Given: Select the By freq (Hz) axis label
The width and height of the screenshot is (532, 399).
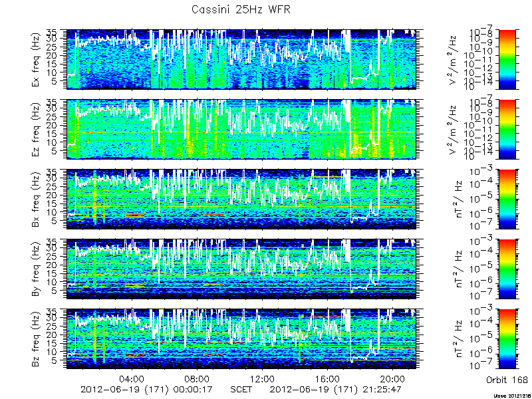Looking at the screenshot, I should pos(37,269).
